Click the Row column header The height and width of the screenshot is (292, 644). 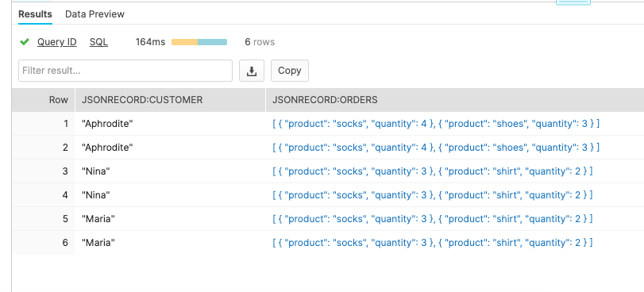point(59,100)
